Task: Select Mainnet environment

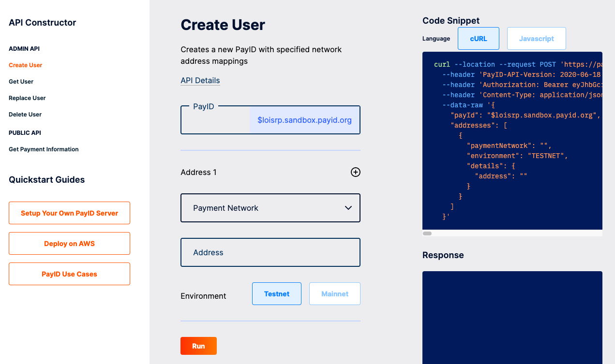Action: tap(334, 293)
